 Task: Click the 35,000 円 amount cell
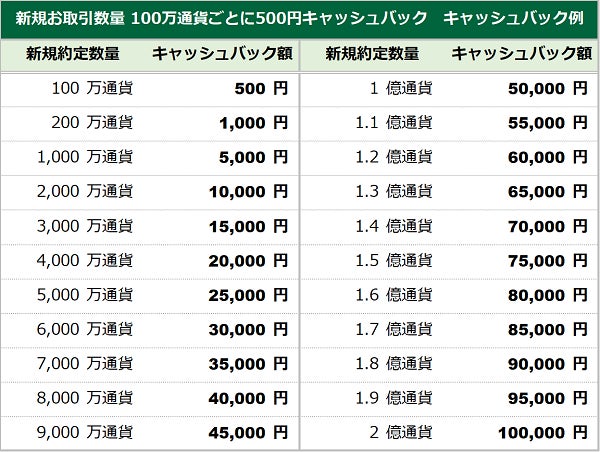(x=248, y=364)
